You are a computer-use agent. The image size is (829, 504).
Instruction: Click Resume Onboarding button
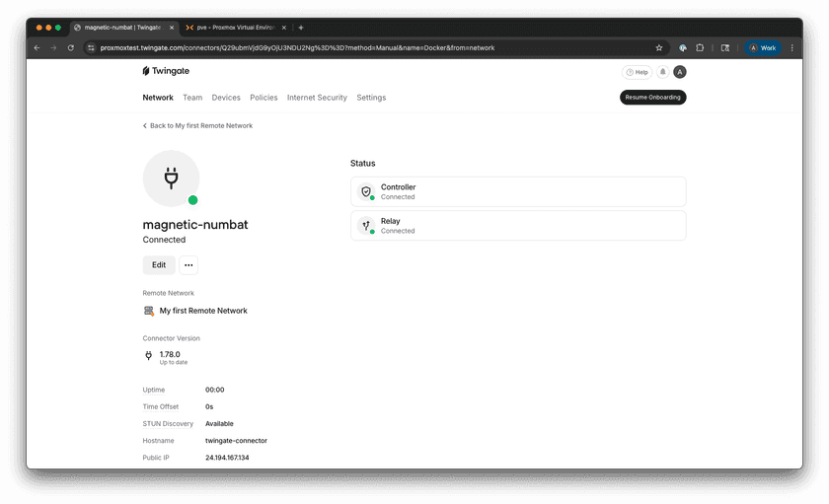click(x=652, y=98)
